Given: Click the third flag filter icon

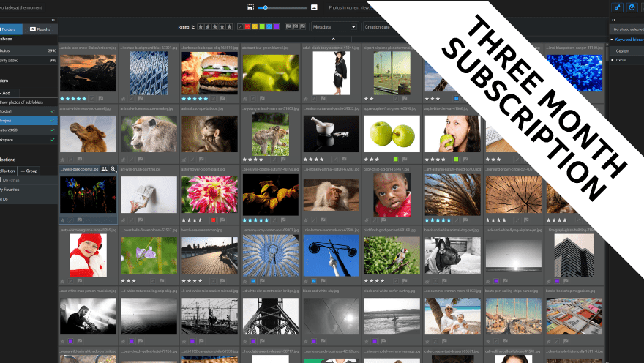Looking at the screenshot, I should click(303, 26).
